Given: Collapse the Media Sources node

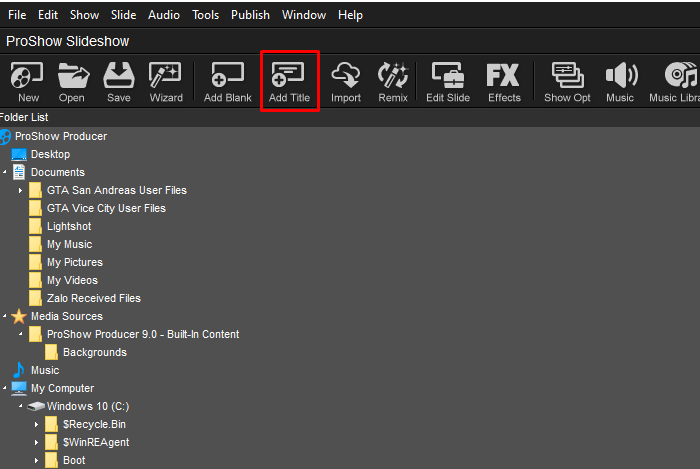Looking at the screenshot, I should pos(5,316).
